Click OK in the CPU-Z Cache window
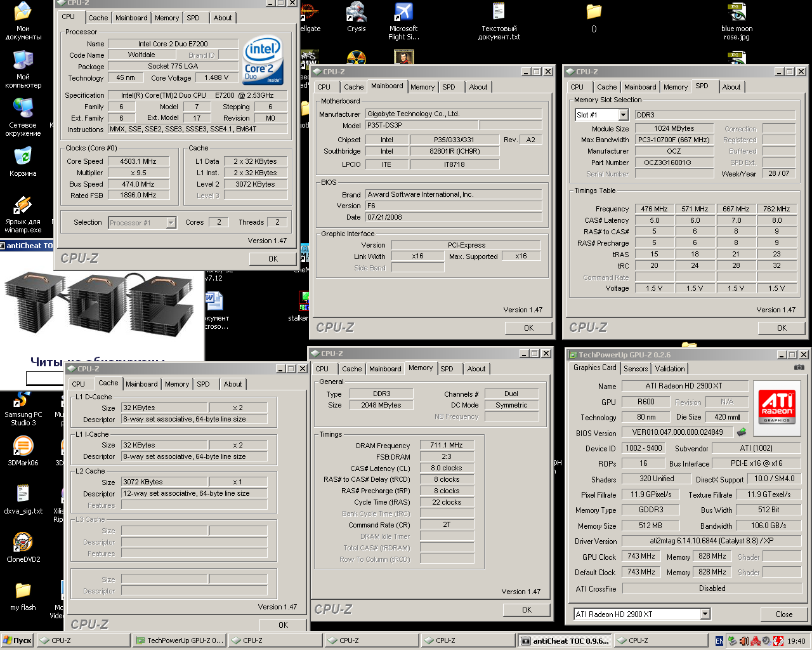This screenshot has width=812, height=650. click(x=283, y=625)
